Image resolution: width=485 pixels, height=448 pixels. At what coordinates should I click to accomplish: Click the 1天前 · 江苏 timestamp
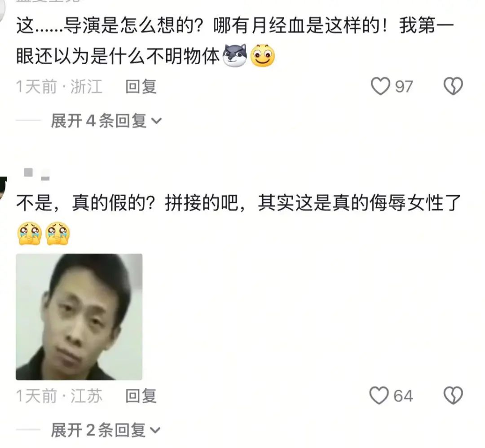(x=59, y=396)
